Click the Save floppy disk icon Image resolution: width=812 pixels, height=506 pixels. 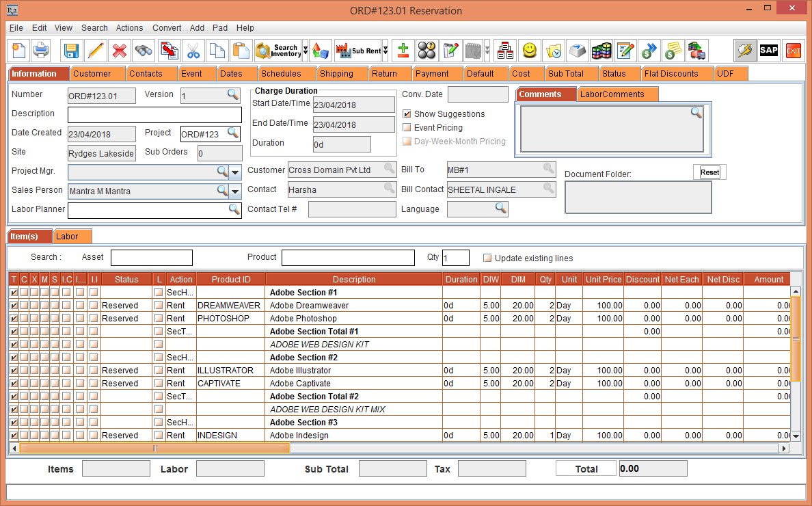(72, 51)
